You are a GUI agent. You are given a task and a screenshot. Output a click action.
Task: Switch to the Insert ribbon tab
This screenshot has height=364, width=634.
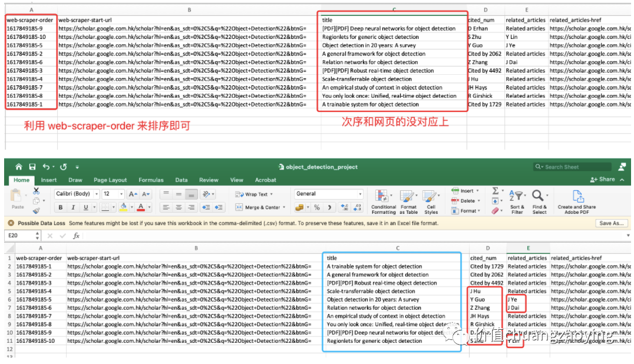(x=48, y=180)
